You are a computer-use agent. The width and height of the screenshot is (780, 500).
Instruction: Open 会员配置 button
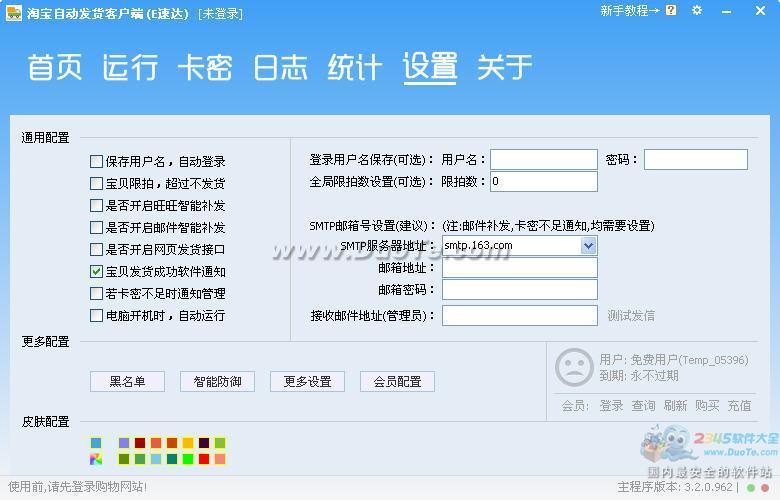[x=397, y=381]
